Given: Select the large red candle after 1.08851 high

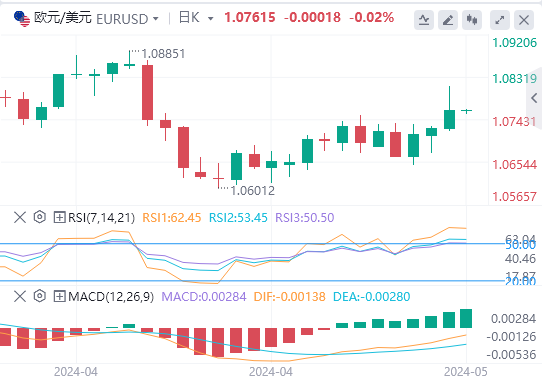Looking at the screenshot, I should coord(148,93).
